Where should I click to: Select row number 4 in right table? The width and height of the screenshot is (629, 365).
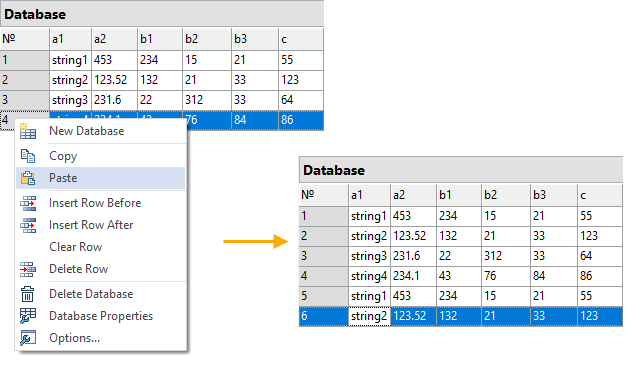pyautogui.click(x=324, y=276)
